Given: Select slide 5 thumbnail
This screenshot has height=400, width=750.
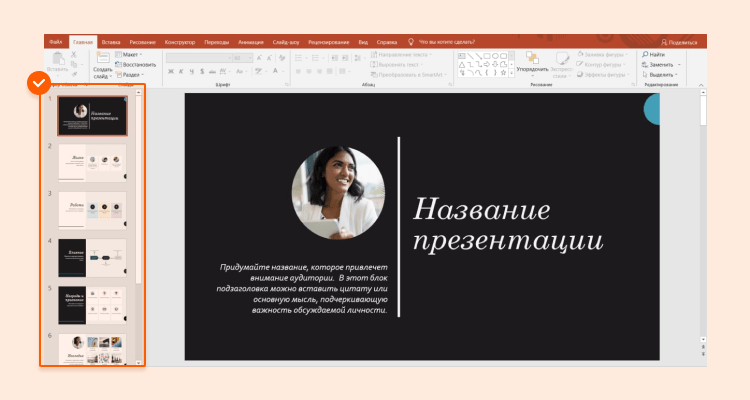Looking at the screenshot, I should click(92, 305).
